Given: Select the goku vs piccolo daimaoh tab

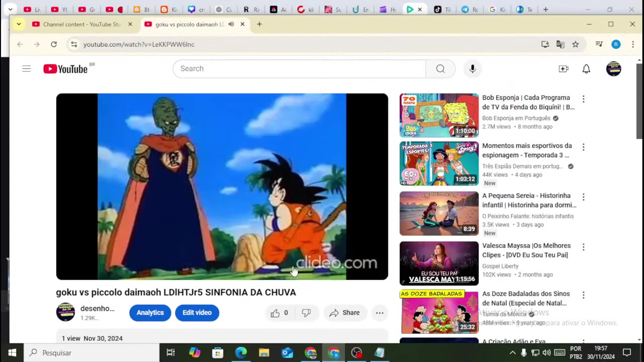Looking at the screenshot, I should click(x=189, y=24).
